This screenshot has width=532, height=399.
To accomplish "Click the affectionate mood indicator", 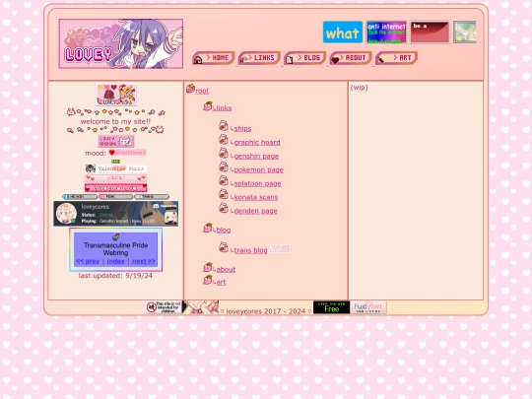I will tap(128, 153).
